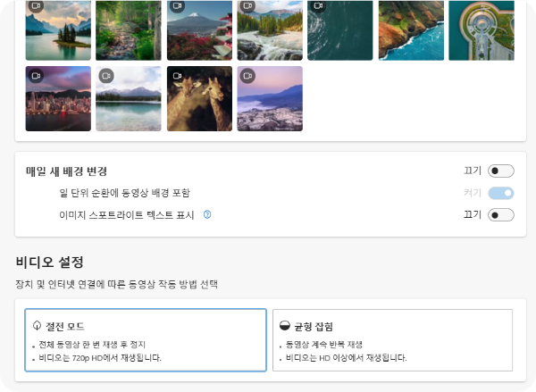Choose the coastal cliffs and blue sea background
Image resolution: width=536 pixels, height=392 pixels.
click(x=411, y=30)
